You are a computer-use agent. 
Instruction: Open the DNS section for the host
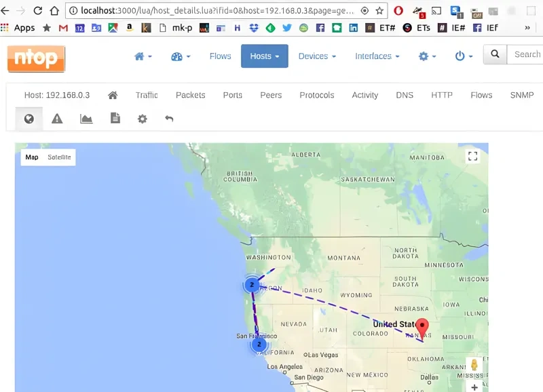(x=404, y=95)
